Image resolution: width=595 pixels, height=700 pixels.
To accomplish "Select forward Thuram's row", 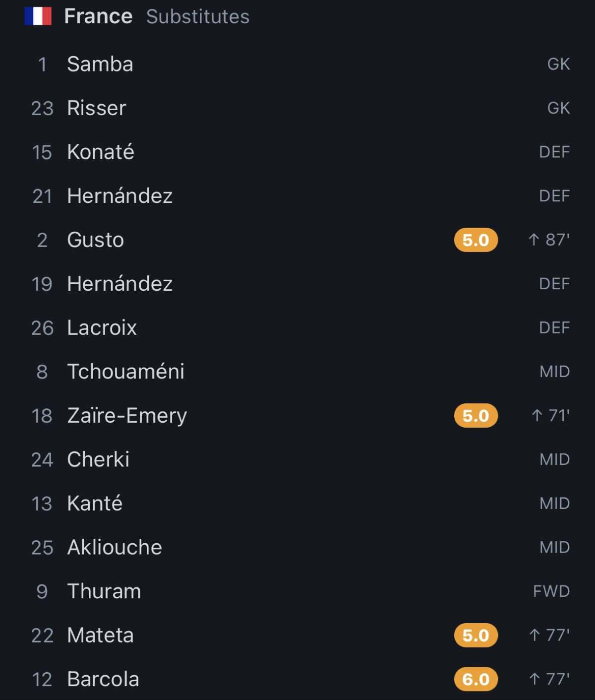I will 297,591.
